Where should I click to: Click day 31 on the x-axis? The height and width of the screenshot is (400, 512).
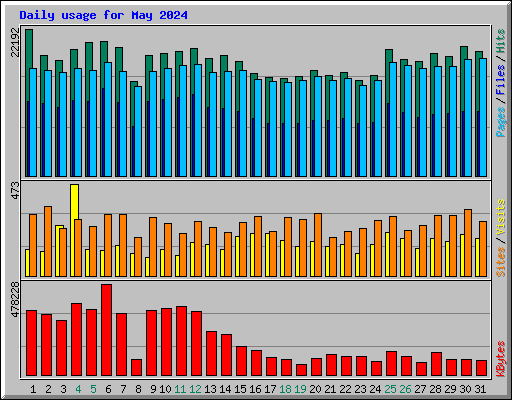coord(480,389)
